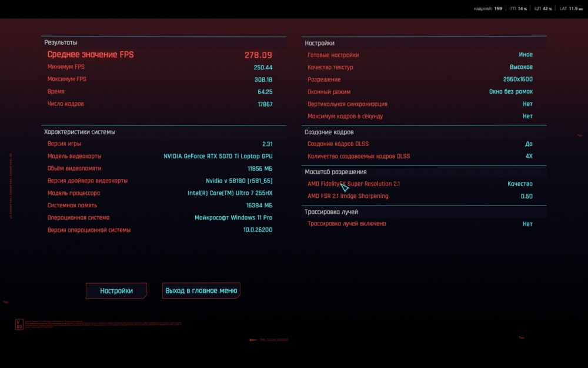Click the game version value 2.31

(x=268, y=144)
